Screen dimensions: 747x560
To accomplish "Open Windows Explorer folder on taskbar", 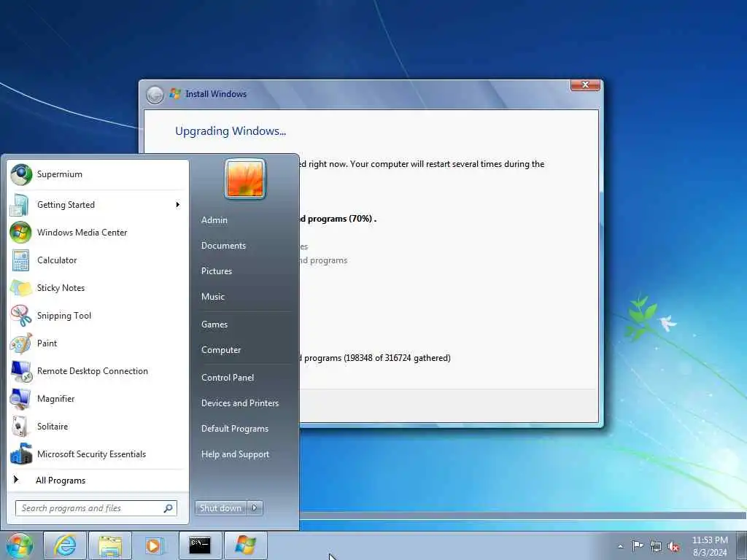I will point(110,545).
